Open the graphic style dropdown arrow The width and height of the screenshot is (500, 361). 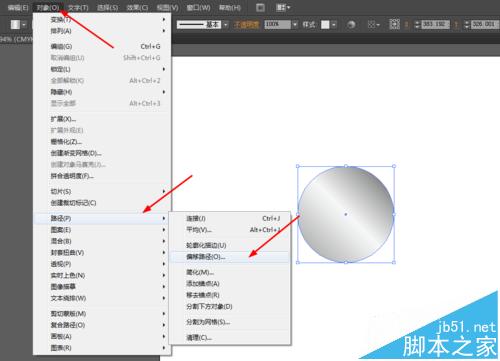(334, 24)
